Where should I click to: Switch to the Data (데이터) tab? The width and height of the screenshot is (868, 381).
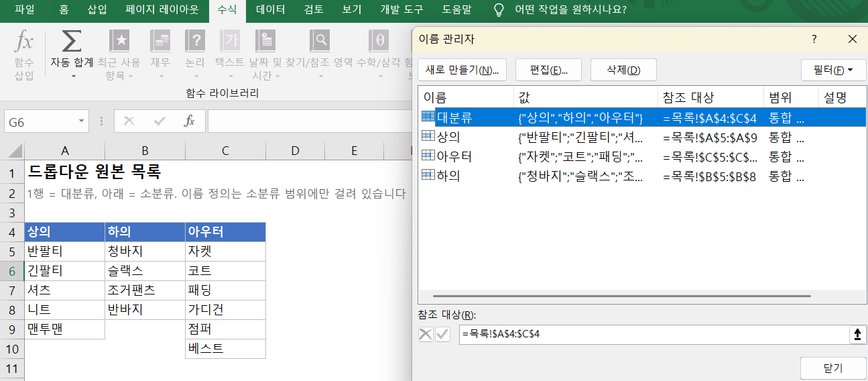point(271,9)
